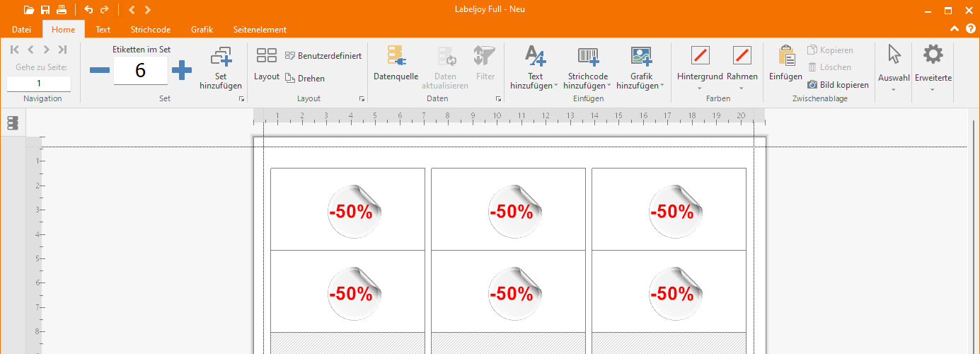Expand the Set group dialog launcher
980x354 pixels.
click(241, 100)
